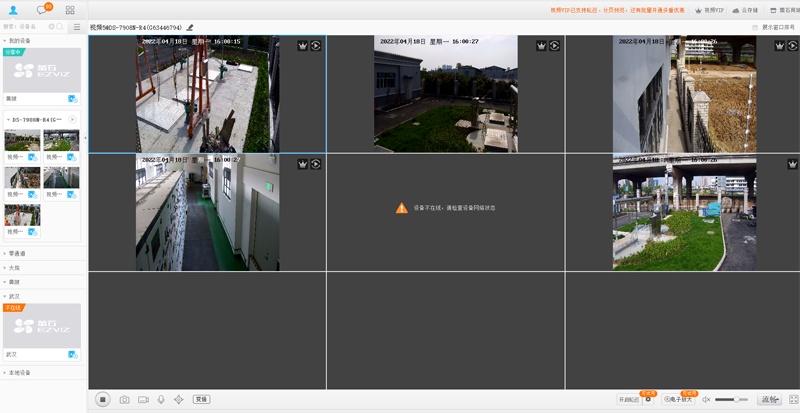Click the list menu icon beside search
This screenshot has width=800, height=413.
77,27
